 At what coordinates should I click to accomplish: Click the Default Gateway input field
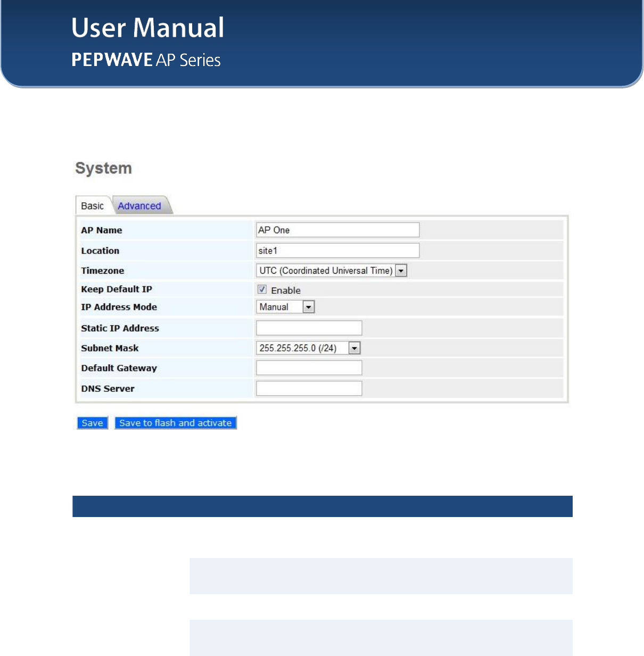click(x=309, y=368)
